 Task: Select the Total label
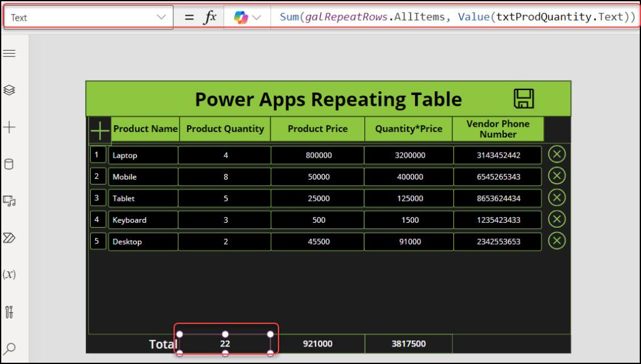pyautogui.click(x=163, y=344)
